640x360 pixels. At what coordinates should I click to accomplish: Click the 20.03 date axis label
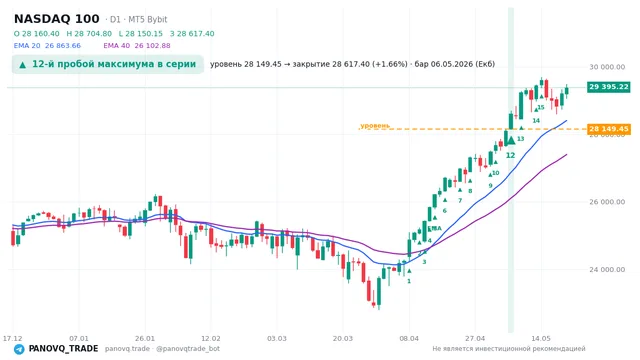point(343,338)
